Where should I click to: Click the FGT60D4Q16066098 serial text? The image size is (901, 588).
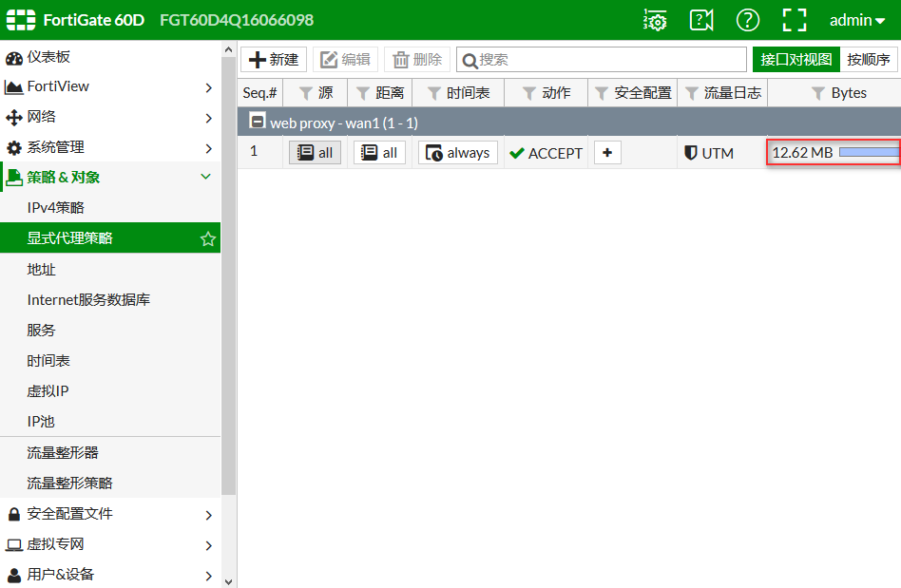coord(237,20)
